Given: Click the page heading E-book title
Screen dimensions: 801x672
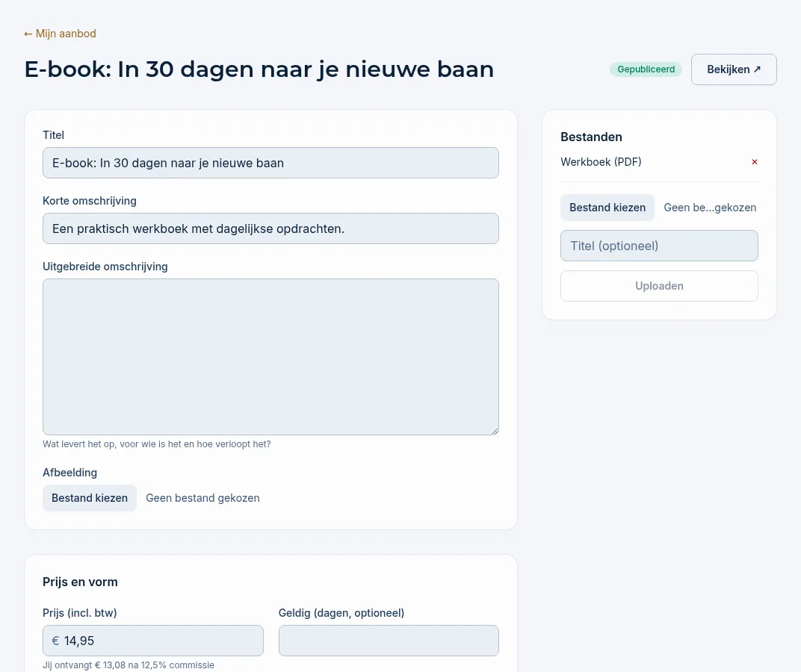Looking at the screenshot, I should [x=259, y=69].
